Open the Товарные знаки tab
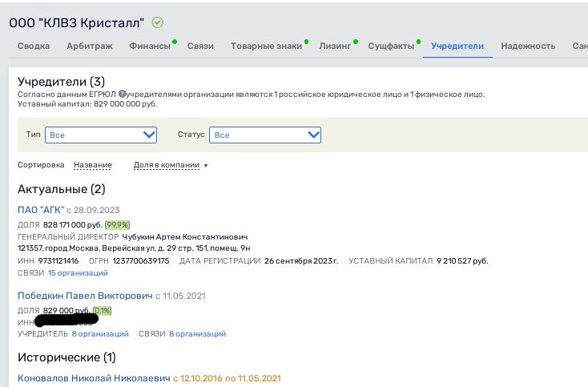 coord(266,46)
